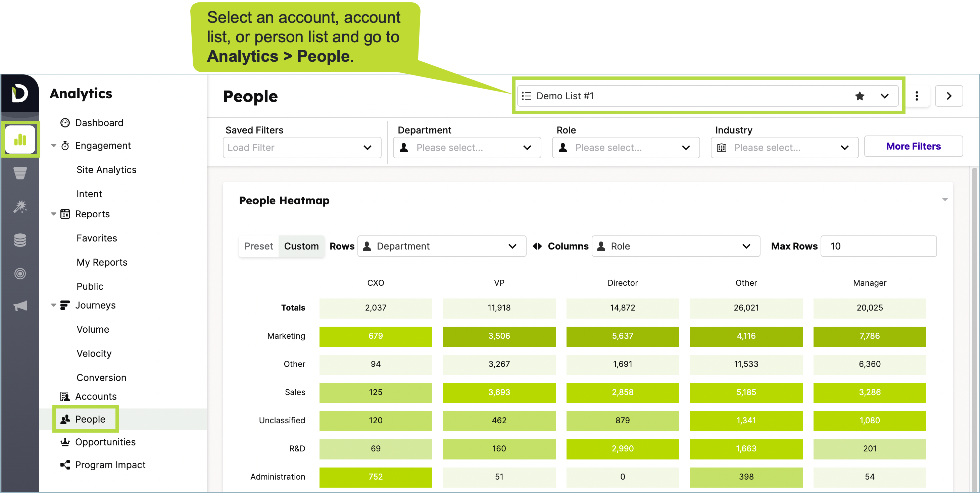Click the Journeys bars icon
The width and height of the screenshot is (980, 493).
(65, 305)
